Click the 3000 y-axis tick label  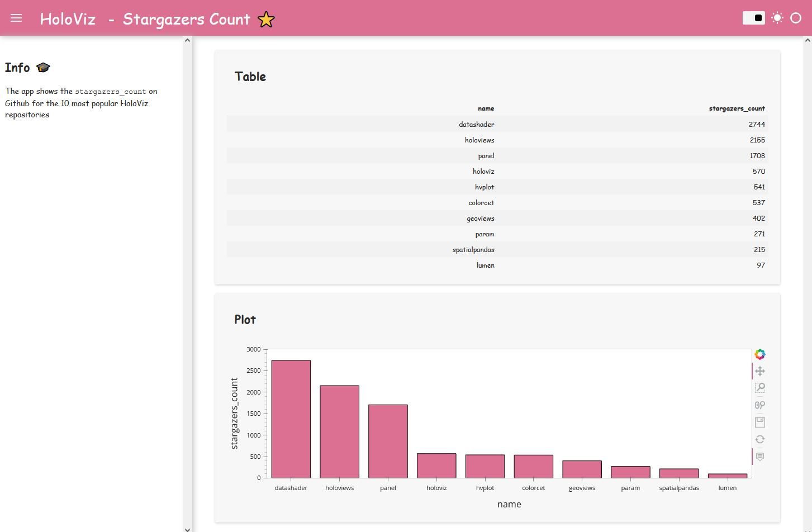click(254, 349)
